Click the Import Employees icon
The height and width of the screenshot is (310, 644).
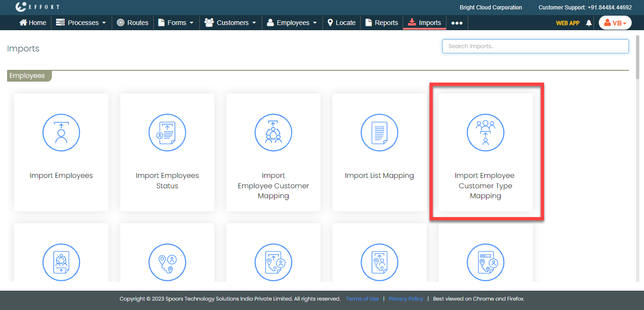[x=61, y=133]
